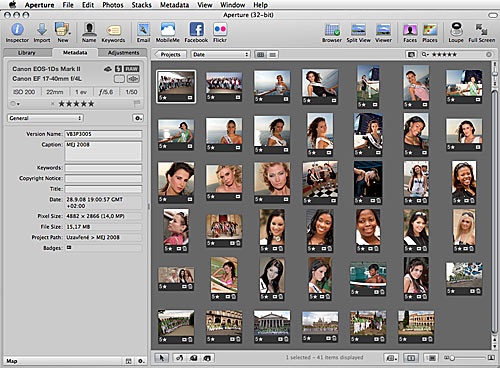Image resolution: width=500 pixels, height=368 pixels.
Task: Toggle the blank button left of AF points
Action: (119, 79)
